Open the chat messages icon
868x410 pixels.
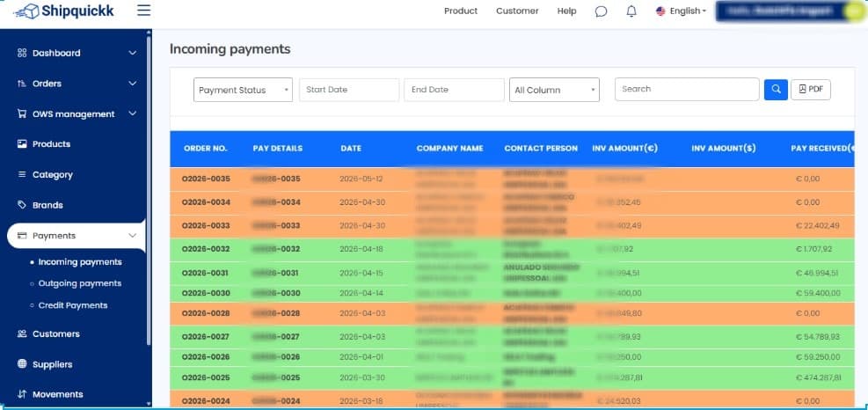[601, 11]
